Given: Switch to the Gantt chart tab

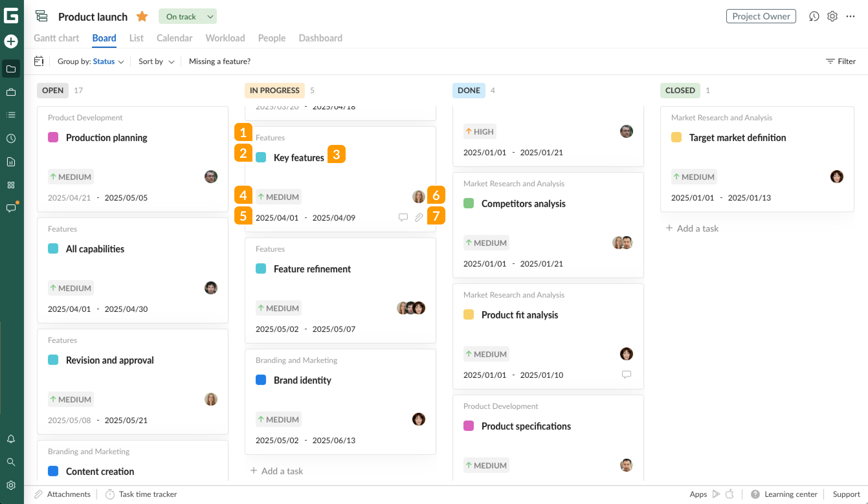Looking at the screenshot, I should click(56, 38).
